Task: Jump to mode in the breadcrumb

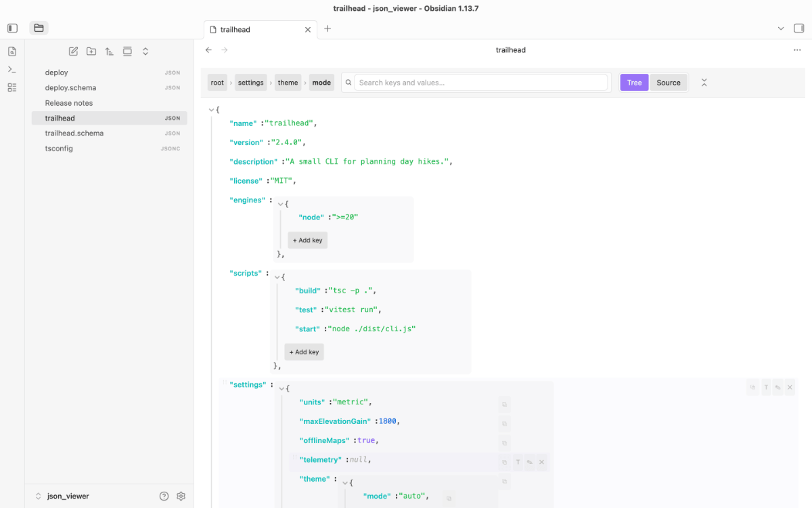Action: 321,83
